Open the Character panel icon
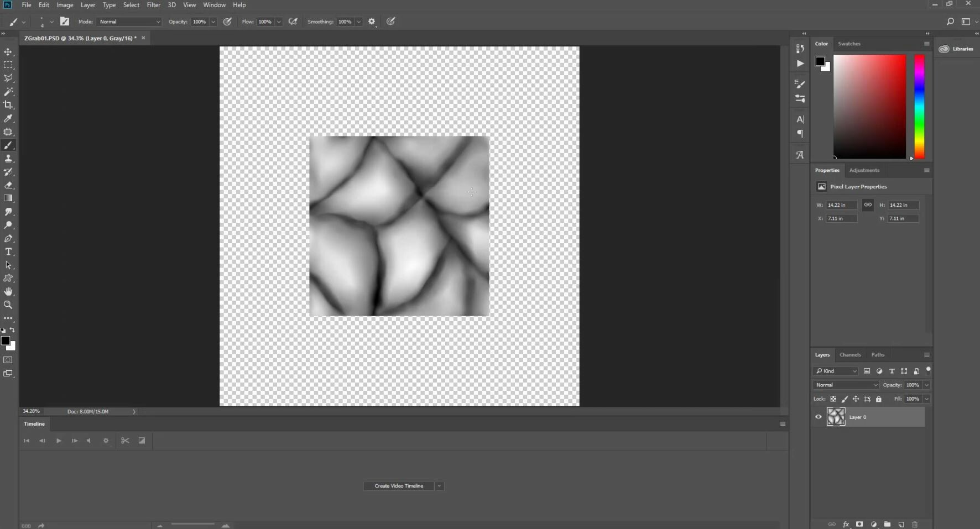 pos(800,119)
